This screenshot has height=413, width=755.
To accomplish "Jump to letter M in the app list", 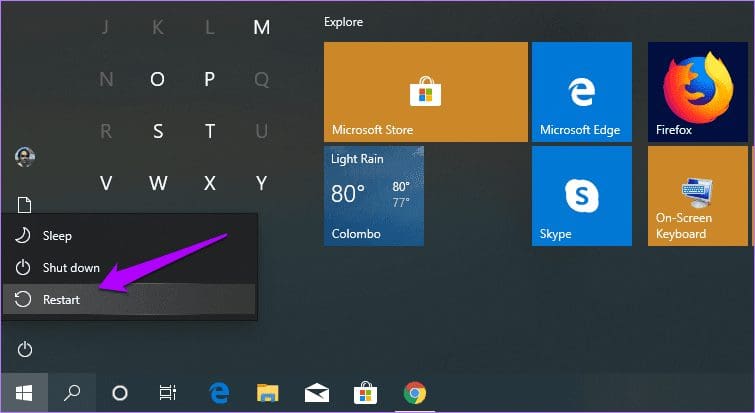I will coord(261,27).
